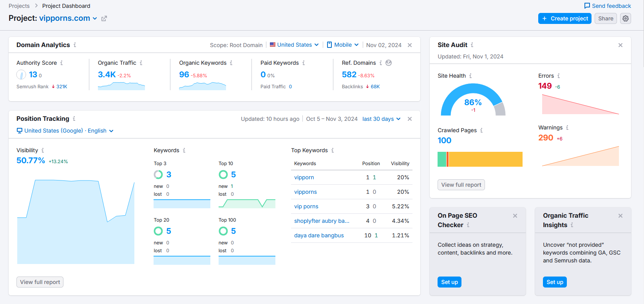Click orange segment of Crawled Pages bar
The image size is (644, 304).
pyautogui.click(x=448, y=159)
